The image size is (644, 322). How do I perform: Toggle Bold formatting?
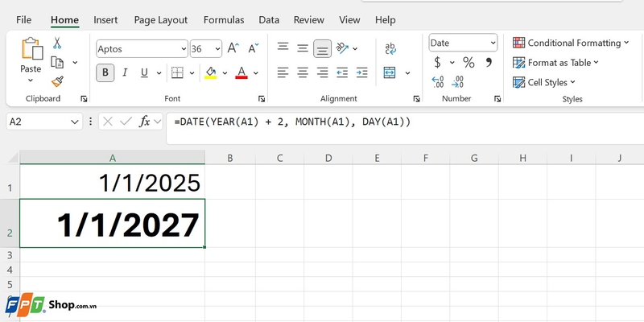105,73
